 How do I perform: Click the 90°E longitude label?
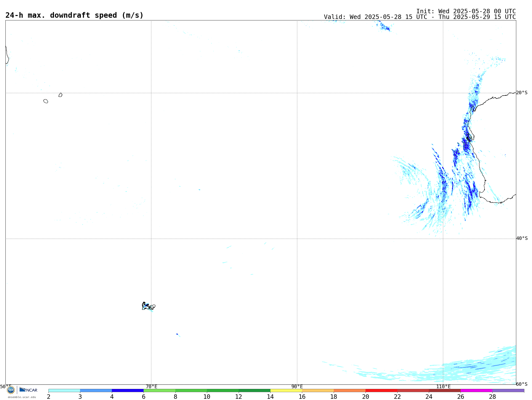(x=297, y=387)
